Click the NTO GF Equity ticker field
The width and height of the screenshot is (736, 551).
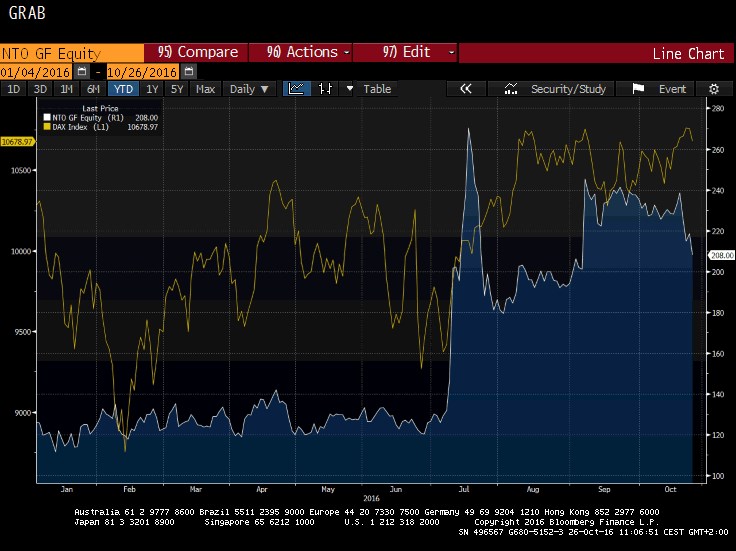click(72, 53)
